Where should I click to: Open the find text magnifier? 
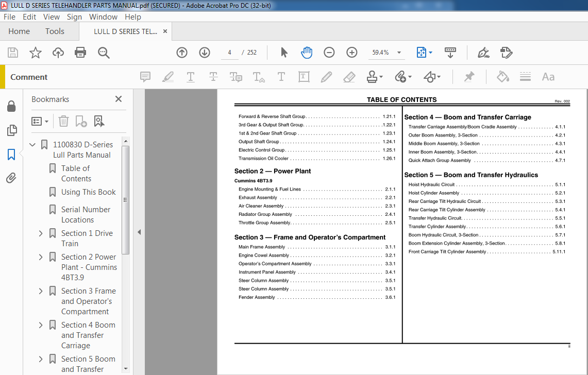(104, 53)
